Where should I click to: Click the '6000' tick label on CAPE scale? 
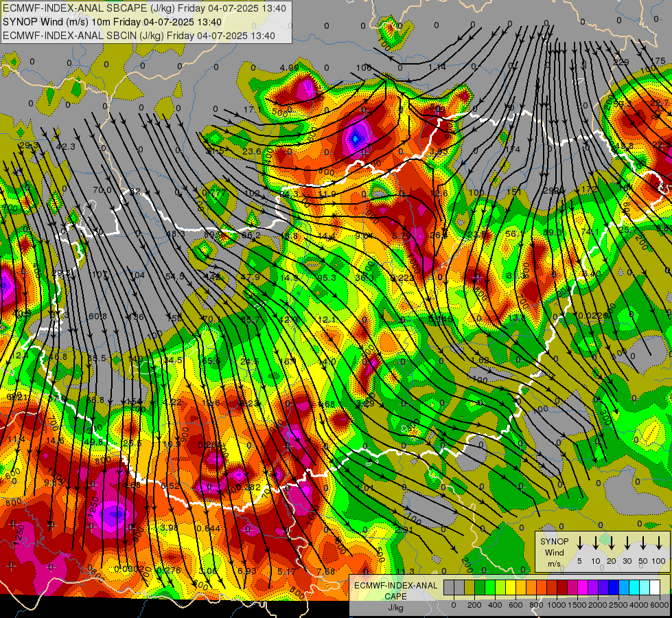click(660, 605)
